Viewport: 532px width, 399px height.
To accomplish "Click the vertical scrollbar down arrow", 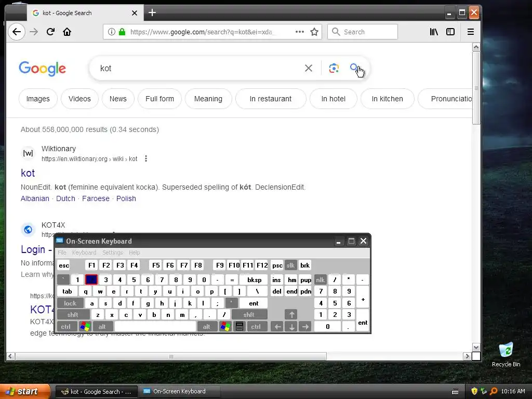I will 476,348.
